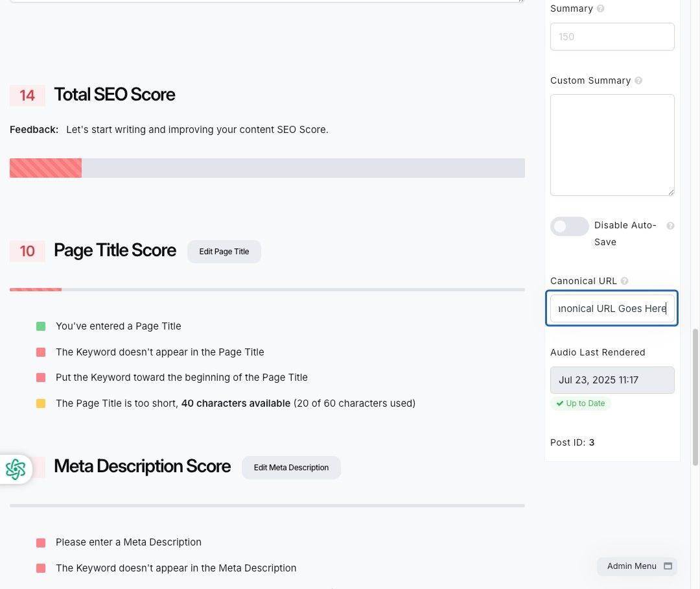
Task: Click the page vertical scrollbar
Action: [695, 397]
